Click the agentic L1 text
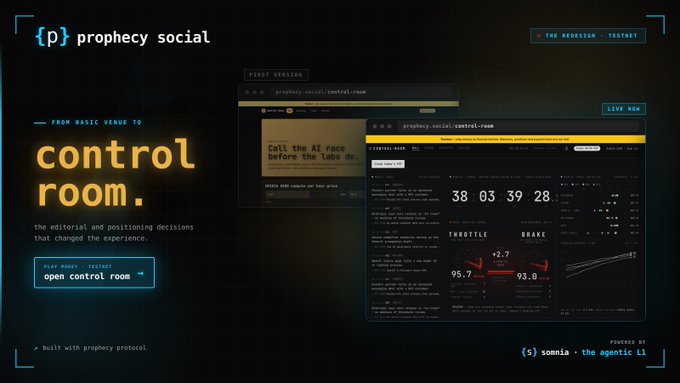The image size is (680, 383). [x=613, y=352]
